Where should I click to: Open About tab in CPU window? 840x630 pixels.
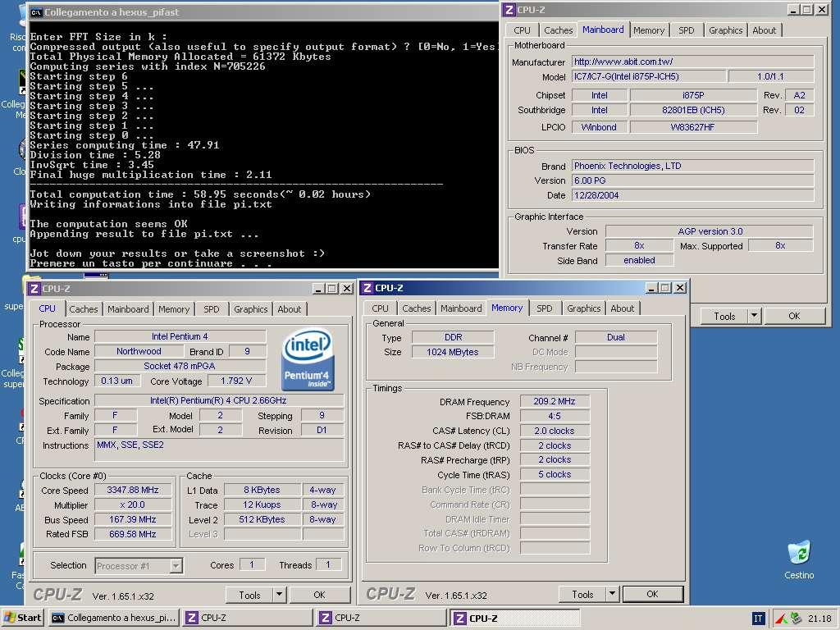(290, 309)
